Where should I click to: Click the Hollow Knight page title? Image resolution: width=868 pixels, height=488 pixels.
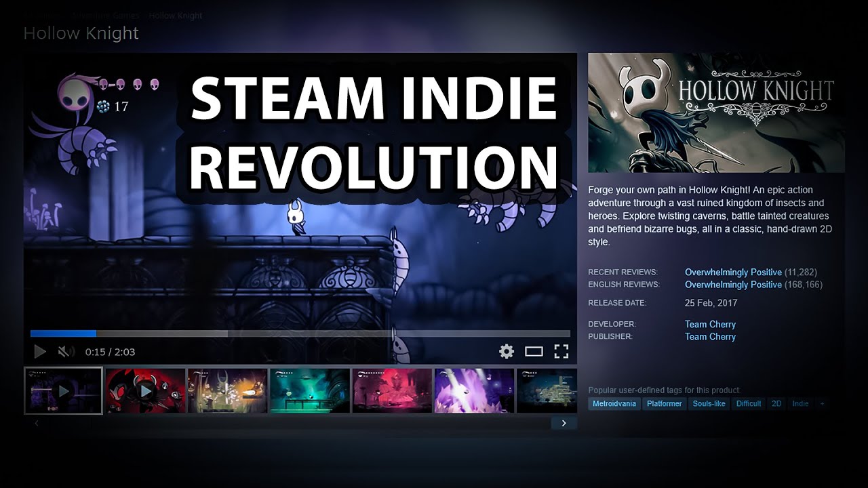[x=81, y=33]
